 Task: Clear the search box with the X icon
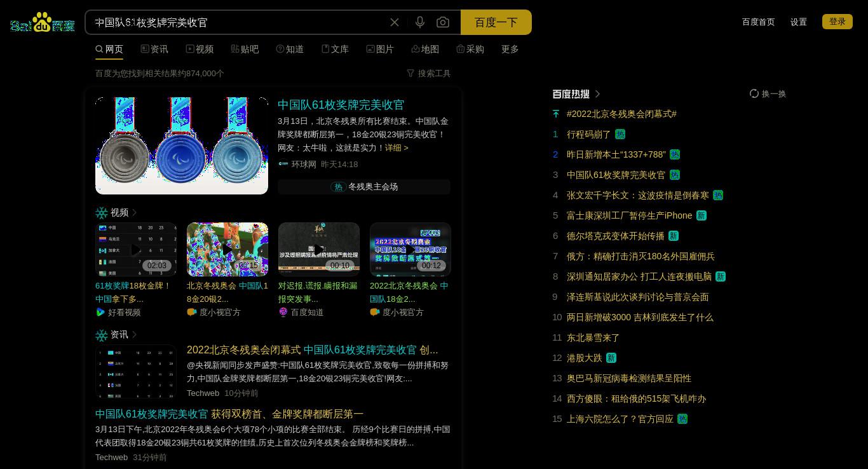[395, 22]
